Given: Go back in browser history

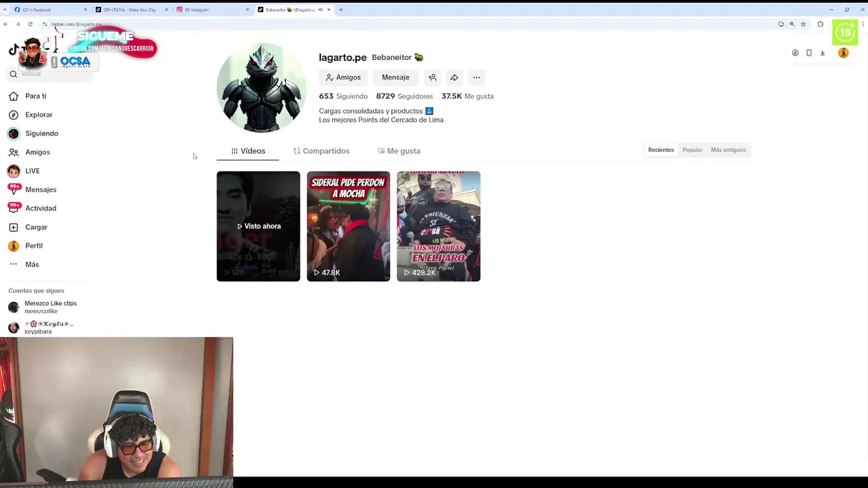Looking at the screenshot, I should coord(5,24).
